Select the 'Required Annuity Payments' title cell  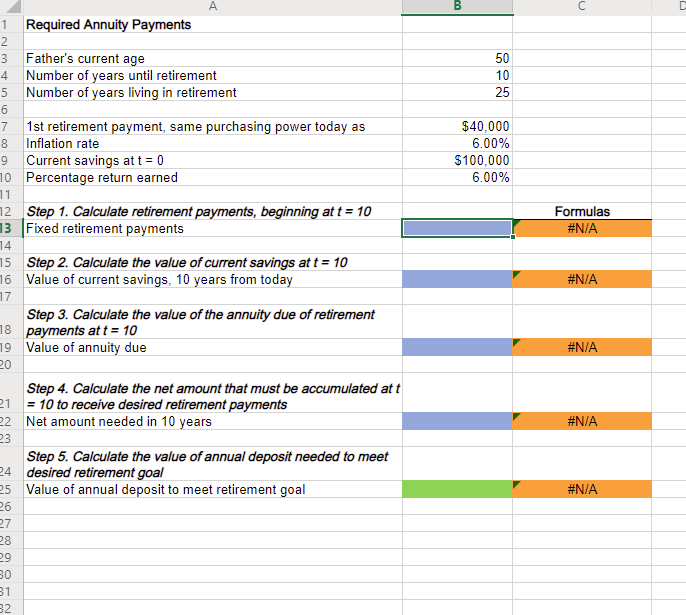[x=213, y=24]
